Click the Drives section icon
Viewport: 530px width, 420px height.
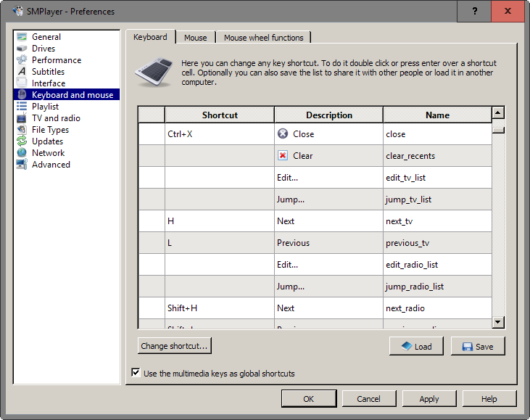tap(22, 49)
